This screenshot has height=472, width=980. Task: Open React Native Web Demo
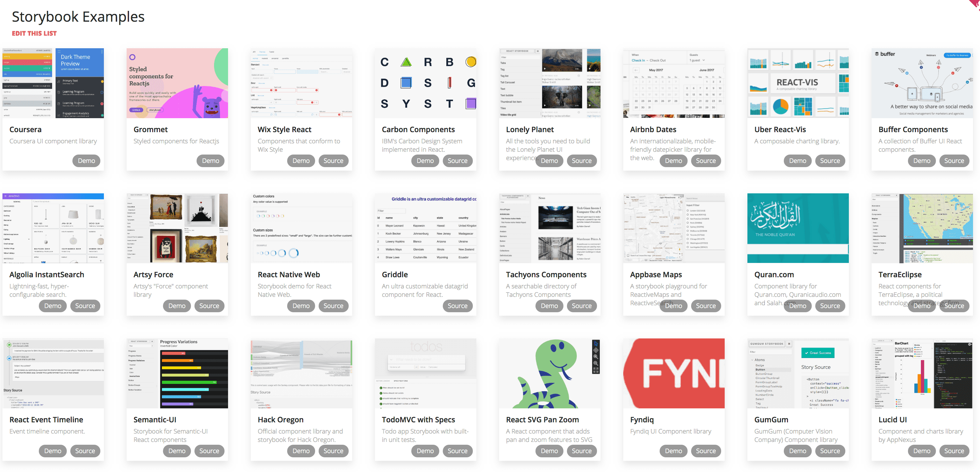[301, 306]
